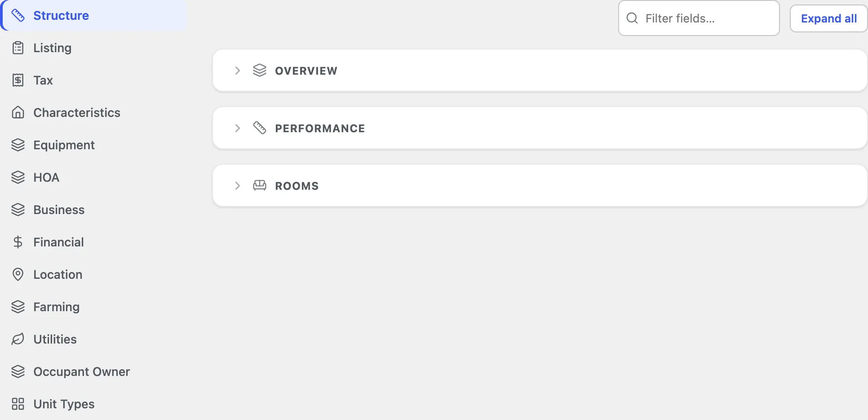This screenshot has height=420, width=868.
Task: Expand the Performance section chevron
Action: (238, 128)
